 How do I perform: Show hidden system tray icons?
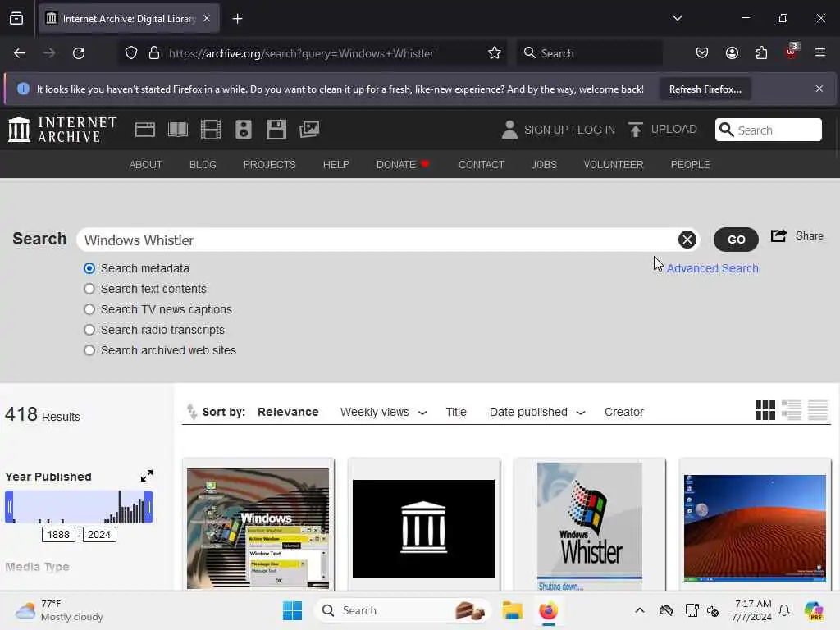pos(640,610)
